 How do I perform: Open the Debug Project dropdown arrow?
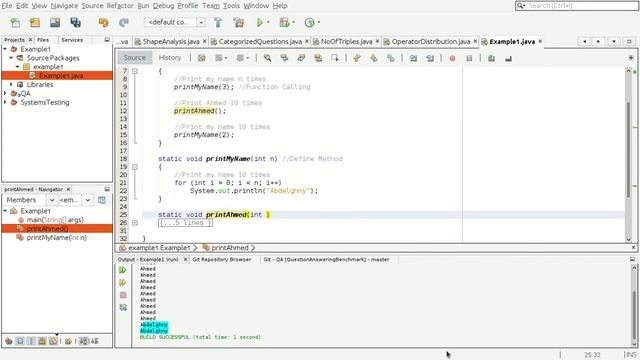293,22
